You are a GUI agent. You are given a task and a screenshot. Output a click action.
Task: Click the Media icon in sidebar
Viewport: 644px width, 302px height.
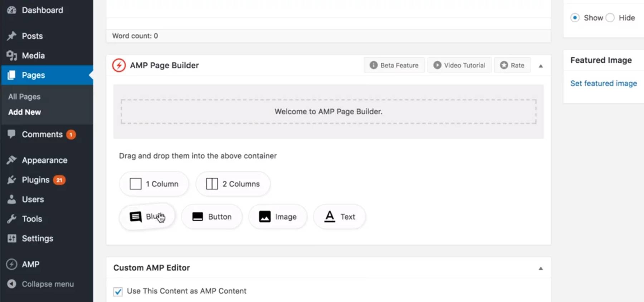(11, 56)
